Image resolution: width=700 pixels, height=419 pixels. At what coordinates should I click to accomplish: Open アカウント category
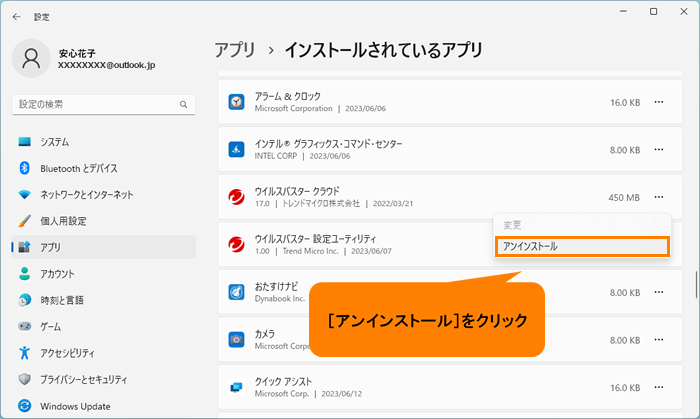click(x=104, y=274)
